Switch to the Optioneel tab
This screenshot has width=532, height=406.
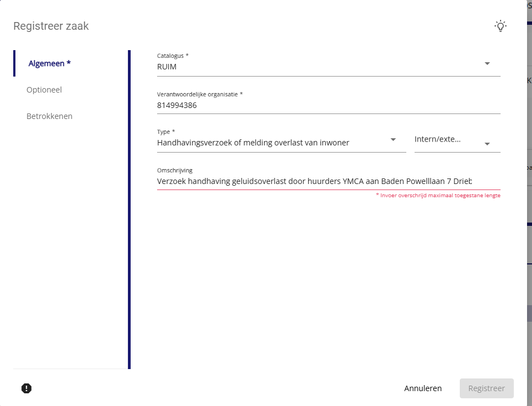point(44,90)
